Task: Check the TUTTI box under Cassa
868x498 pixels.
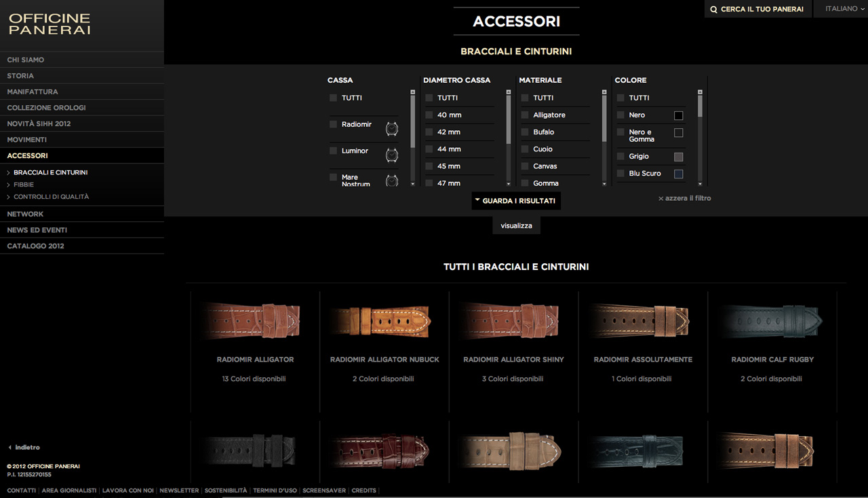Action: coord(333,98)
